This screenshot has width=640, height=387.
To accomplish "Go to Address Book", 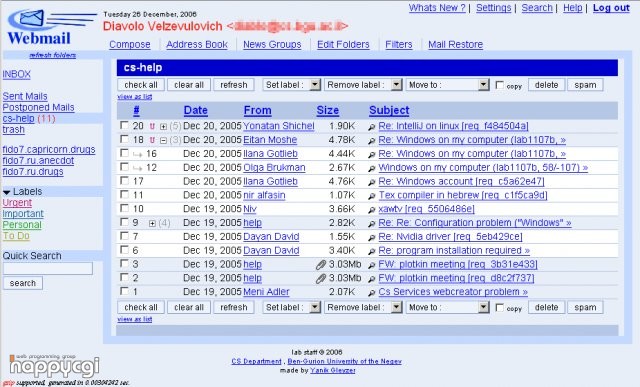I will pyautogui.click(x=197, y=44).
